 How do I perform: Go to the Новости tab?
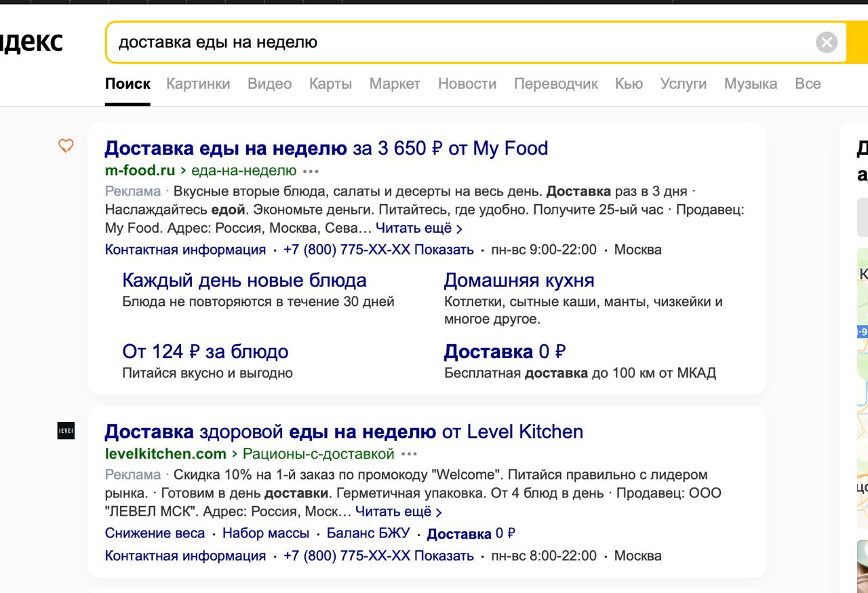pyautogui.click(x=467, y=84)
